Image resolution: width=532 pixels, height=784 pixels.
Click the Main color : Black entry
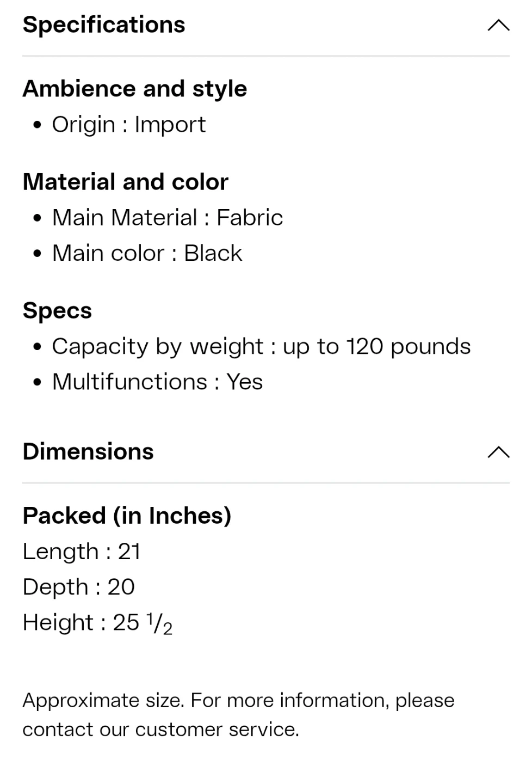(x=147, y=253)
